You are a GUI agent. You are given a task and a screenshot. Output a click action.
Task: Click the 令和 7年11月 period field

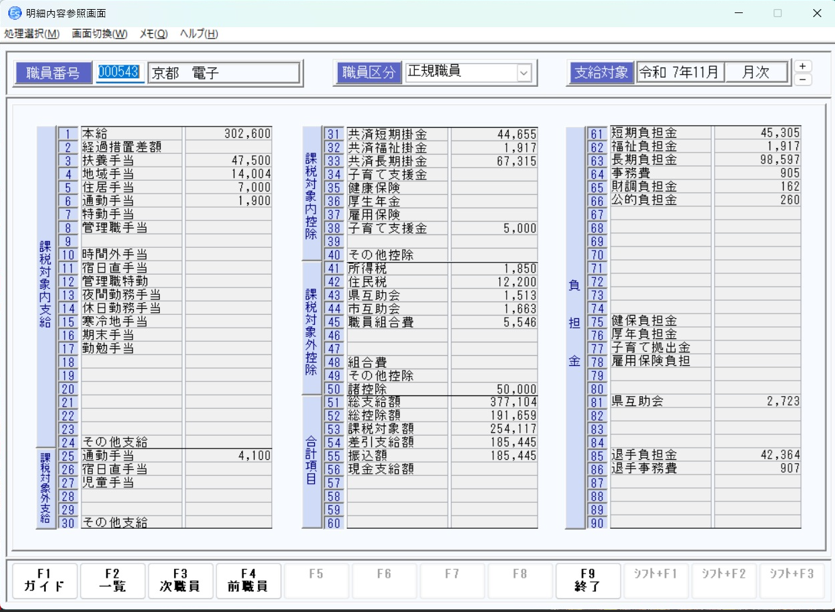(680, 73)
